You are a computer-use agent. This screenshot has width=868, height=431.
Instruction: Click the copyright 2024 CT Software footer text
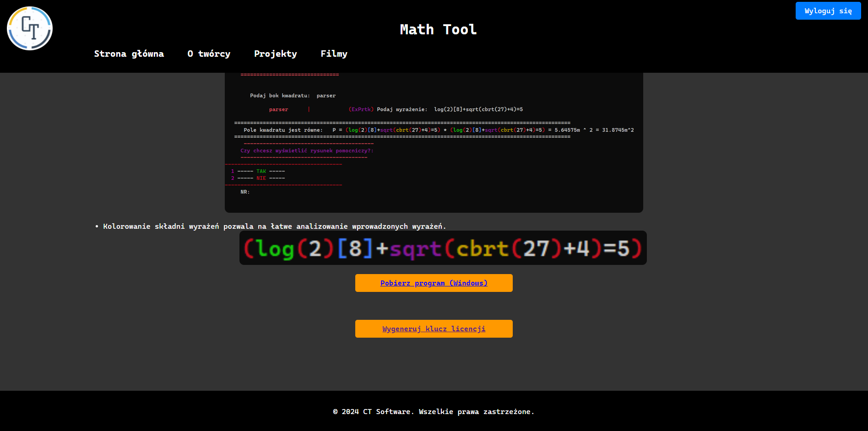click(434, 412)
